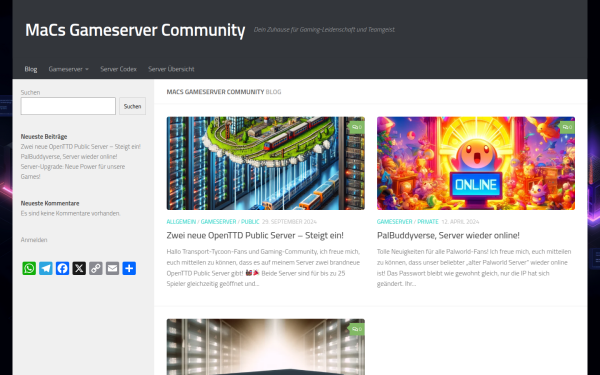Share via the WhatsApp icon
This screenshot has width=600, height=375.
pos(29,268)
